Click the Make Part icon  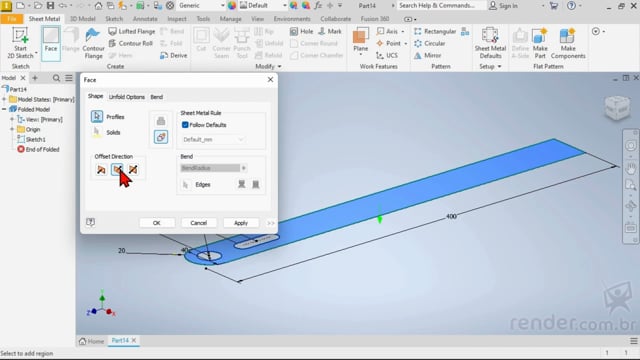click(540, 43)
